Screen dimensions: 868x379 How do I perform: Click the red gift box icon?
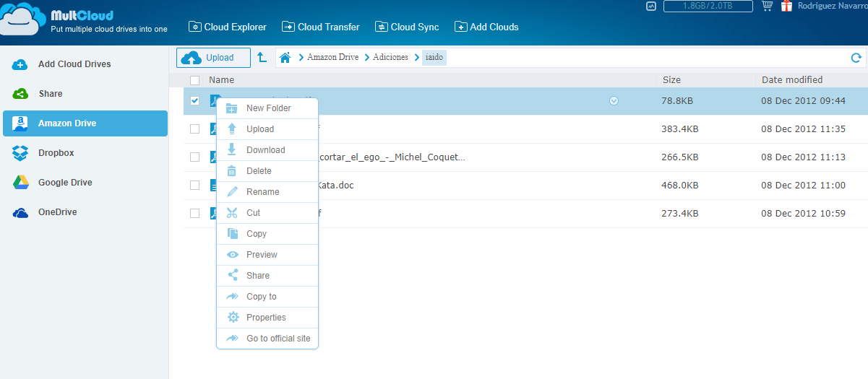(786, 6)
